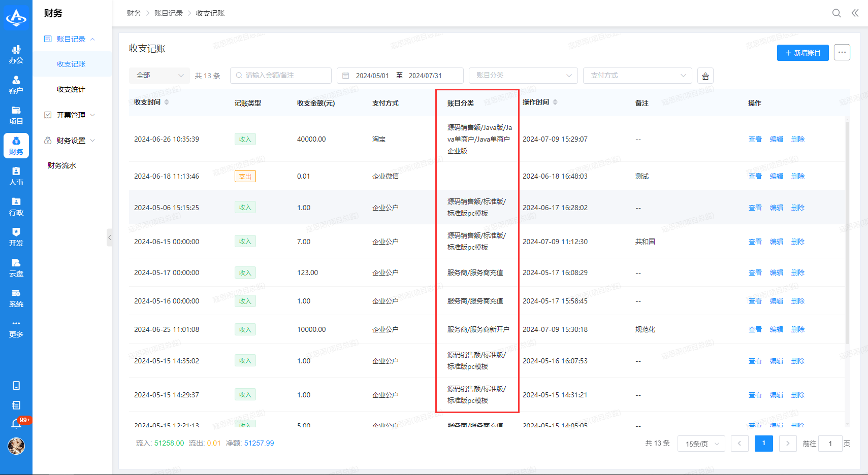The width and height of the screenshot is (868, 475).
Task: Open the 支付方式 filter dropdown
Action: pos(637,76)
